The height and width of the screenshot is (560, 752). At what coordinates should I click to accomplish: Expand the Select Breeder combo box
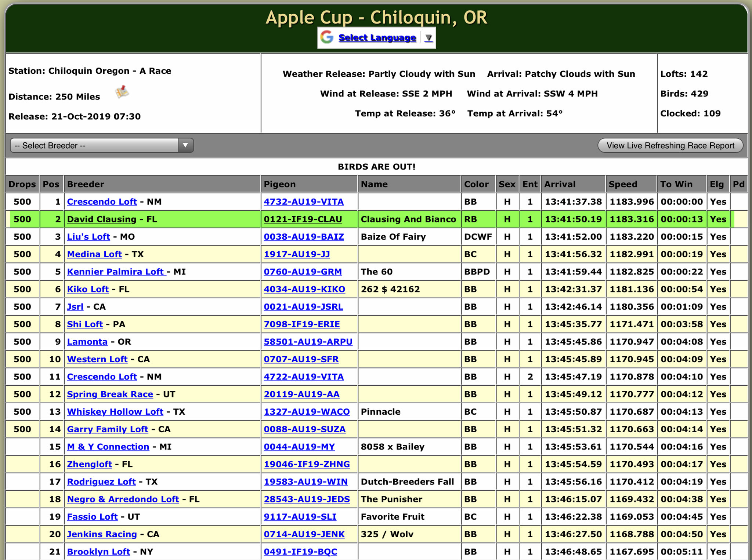pos(95,145)
